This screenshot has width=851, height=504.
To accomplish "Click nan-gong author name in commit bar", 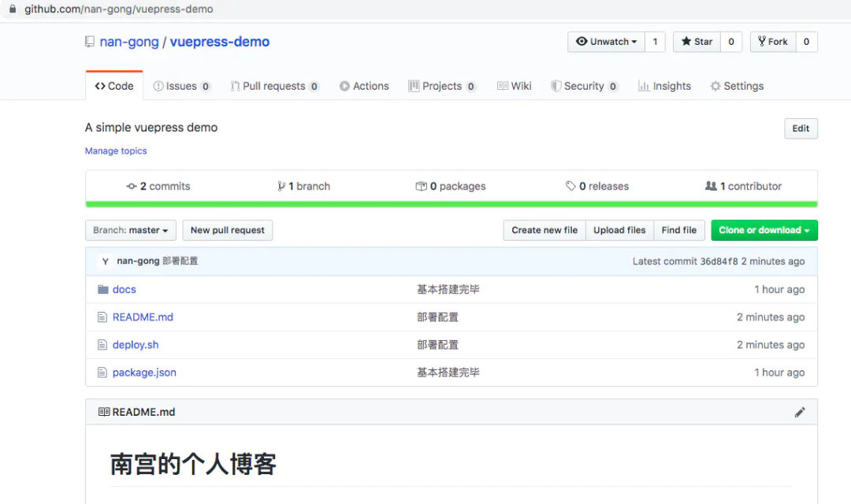I will (138, 261).
